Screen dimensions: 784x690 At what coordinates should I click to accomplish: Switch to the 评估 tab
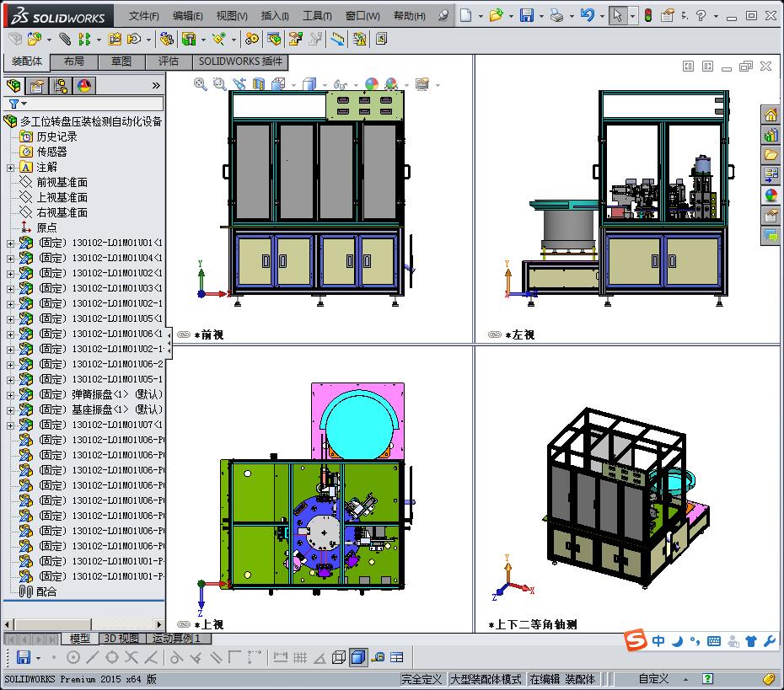pyautogui.click(x=169, y=62)
